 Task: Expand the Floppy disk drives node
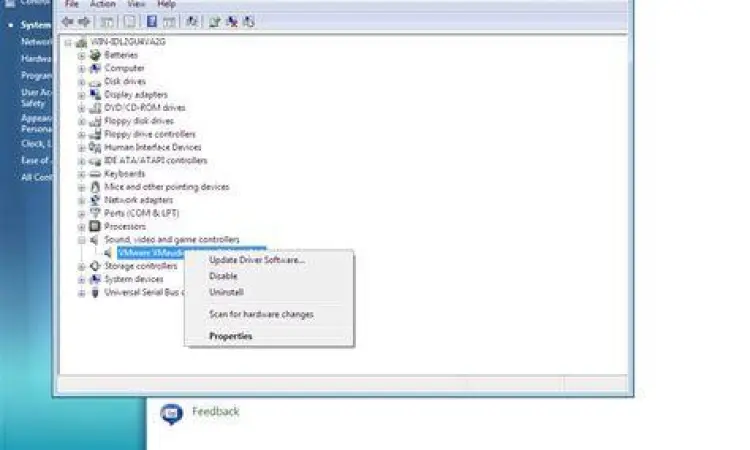click(81, 121)
